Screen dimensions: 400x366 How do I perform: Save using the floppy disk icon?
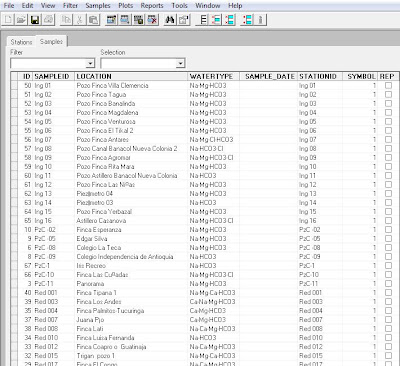point(35,20)
